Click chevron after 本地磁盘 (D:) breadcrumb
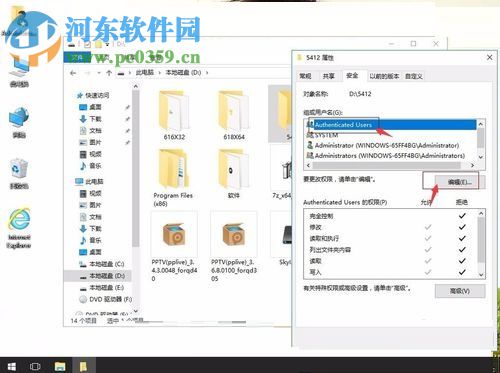 click(207, 73)
